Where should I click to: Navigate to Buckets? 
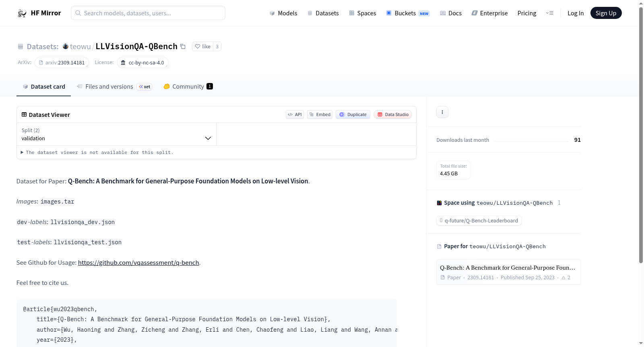408,13
